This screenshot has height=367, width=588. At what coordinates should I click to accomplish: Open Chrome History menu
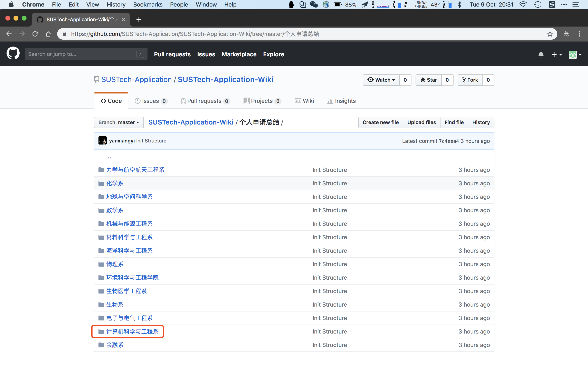click(116, 5)
